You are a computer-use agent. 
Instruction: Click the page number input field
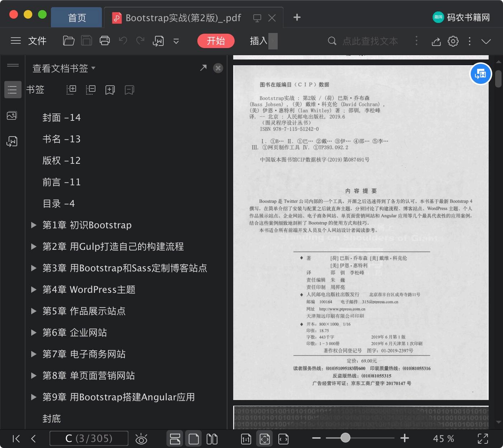pyautogui.click(x=89, y=439)
